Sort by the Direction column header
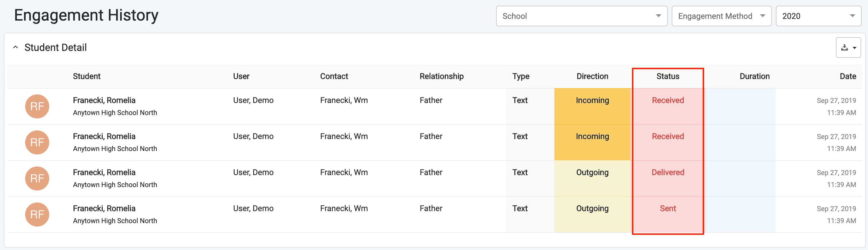 pos(592,76)
